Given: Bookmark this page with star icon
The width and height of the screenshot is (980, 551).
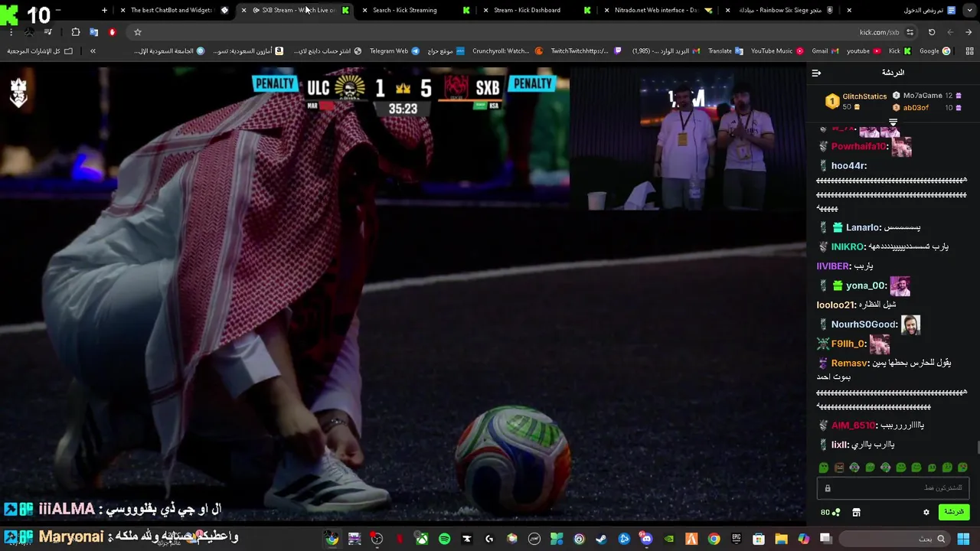Looking at the screenshot, I should coord(138,32).
